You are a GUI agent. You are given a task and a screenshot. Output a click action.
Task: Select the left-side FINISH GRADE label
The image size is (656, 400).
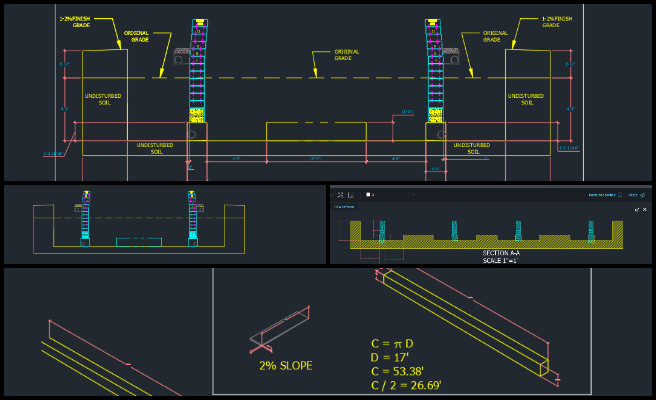pos(75,22)
